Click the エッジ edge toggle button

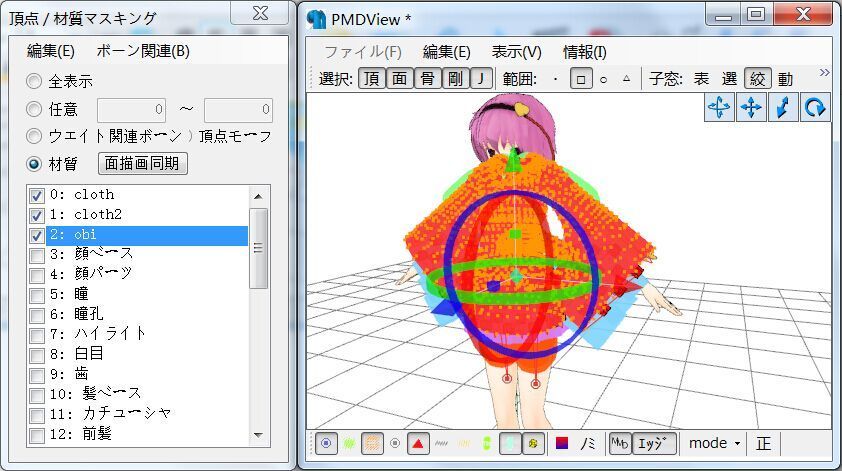point(655,443)
